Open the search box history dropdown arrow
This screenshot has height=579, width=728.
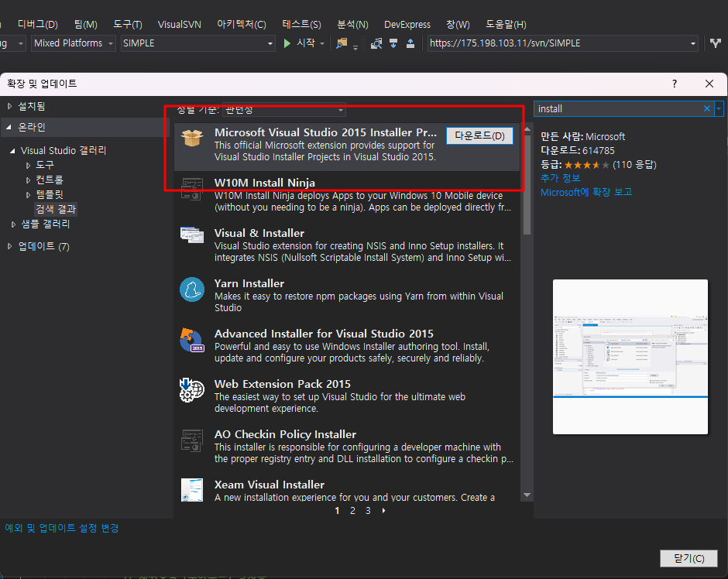coord(719,108)
